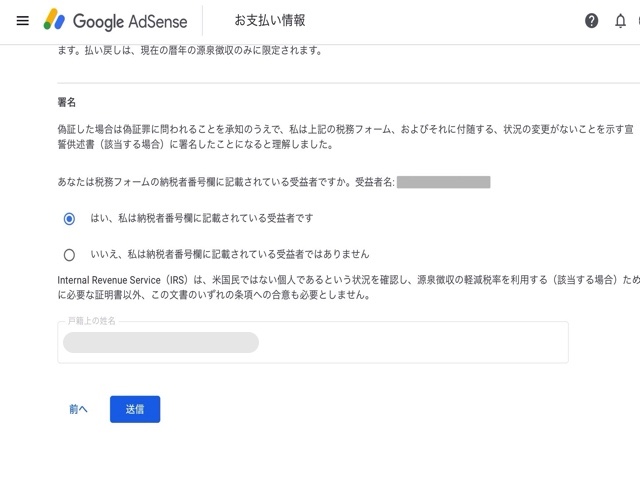Select the いいえ not-beneficiary radio button
Image resolution: width=640 pixels, height=480 pixels.
(x=69, y=254)
